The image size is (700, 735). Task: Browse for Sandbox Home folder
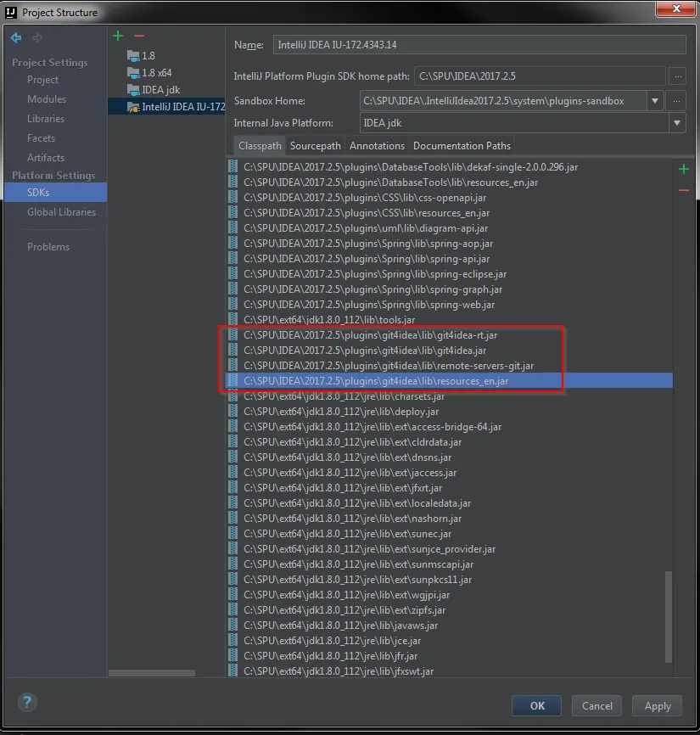click(x=676, y=101)
